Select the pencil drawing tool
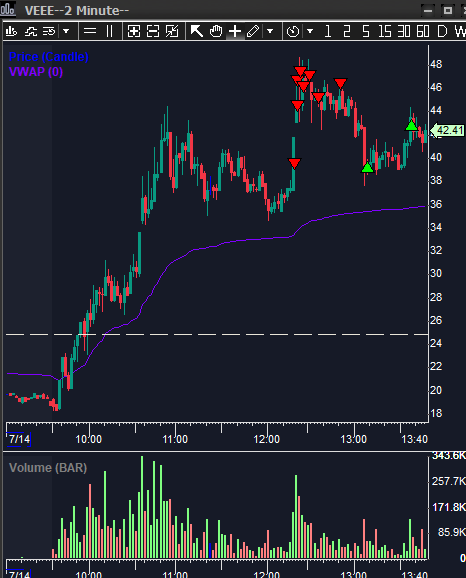This screenshot has height=578, width=466. tap(253, 31)
